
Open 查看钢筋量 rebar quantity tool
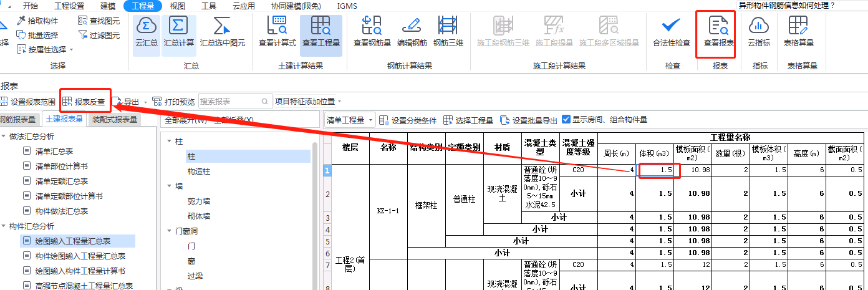(372, 32)
